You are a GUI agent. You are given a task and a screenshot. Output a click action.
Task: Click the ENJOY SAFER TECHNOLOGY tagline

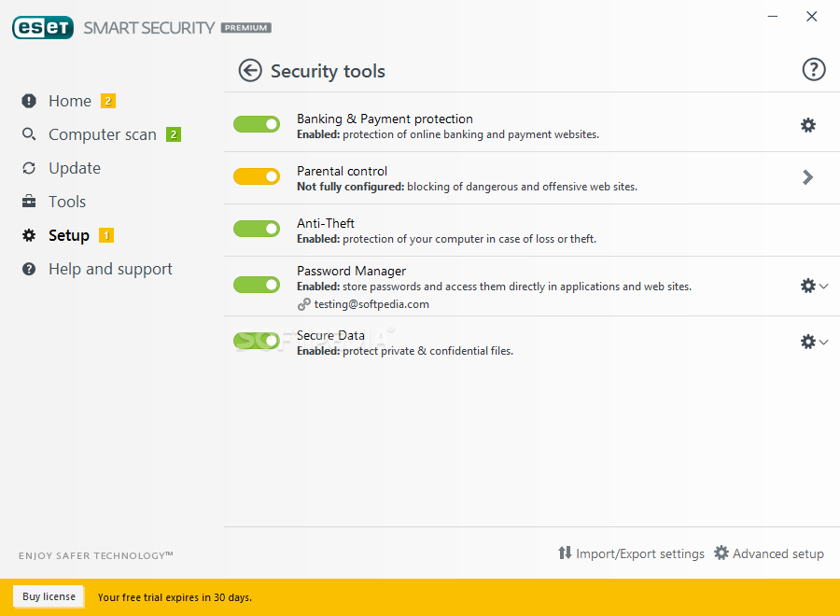click(96, 555)
